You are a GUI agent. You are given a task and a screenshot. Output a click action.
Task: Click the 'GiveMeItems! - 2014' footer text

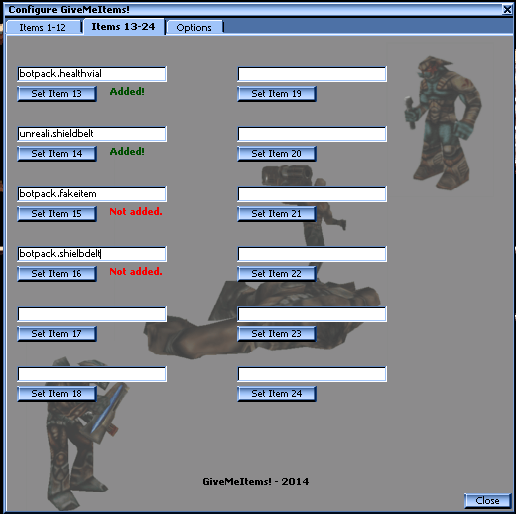pyautogui.click(x=256, y=482)
